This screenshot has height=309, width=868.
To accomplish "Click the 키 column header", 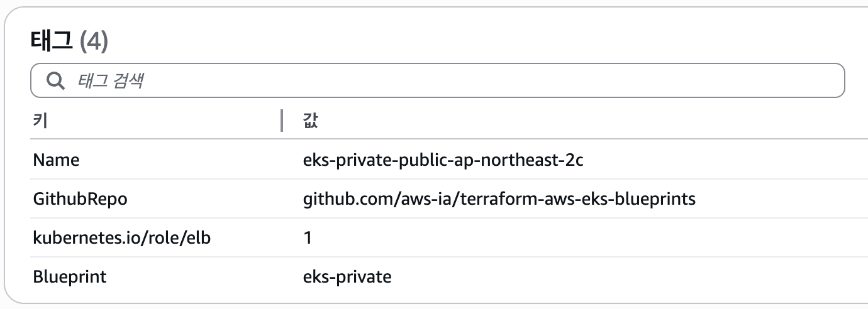I will pyautogui.click(x=40, y=121).
